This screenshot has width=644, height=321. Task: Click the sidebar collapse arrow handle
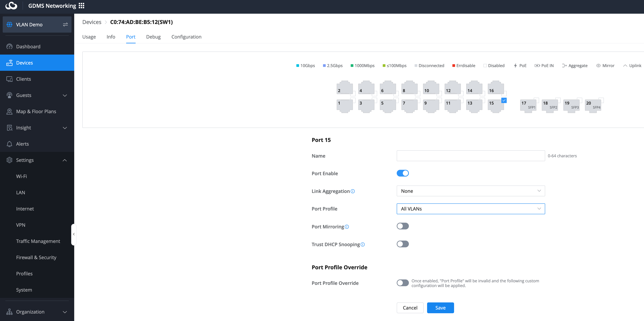tap(74, 234)
